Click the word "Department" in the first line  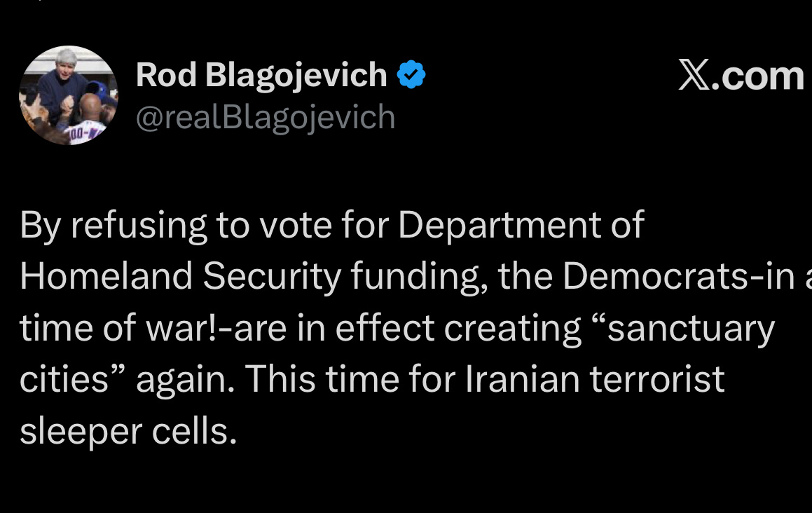499,226
